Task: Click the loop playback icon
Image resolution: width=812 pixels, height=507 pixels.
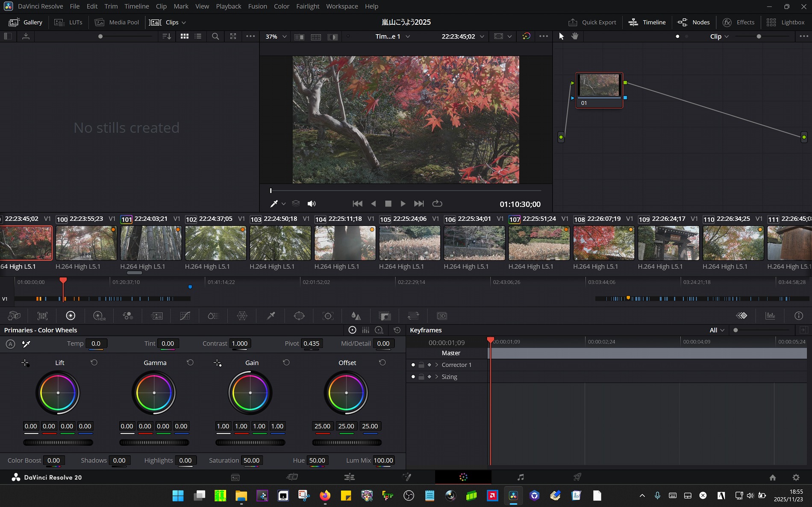Action: pos(437,204)
